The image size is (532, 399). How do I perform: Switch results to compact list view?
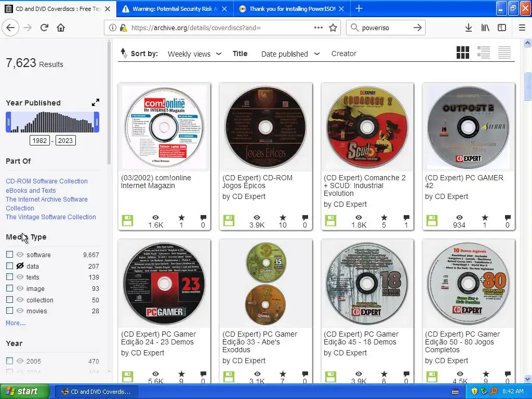(x=504, y=52)
